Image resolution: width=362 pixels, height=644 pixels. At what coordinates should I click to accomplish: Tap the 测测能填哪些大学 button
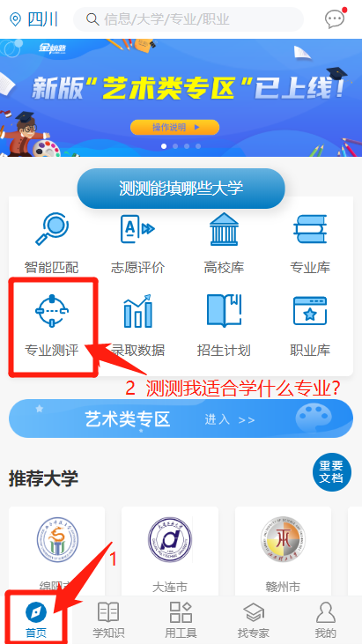[181, 189]
